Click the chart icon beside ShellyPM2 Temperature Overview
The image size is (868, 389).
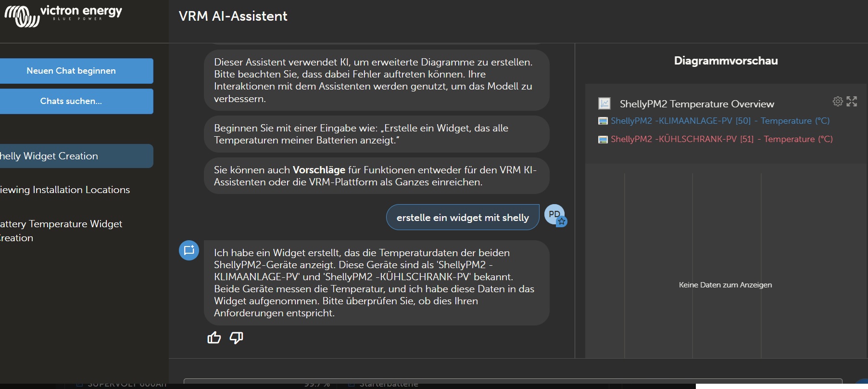coord(604,104)
